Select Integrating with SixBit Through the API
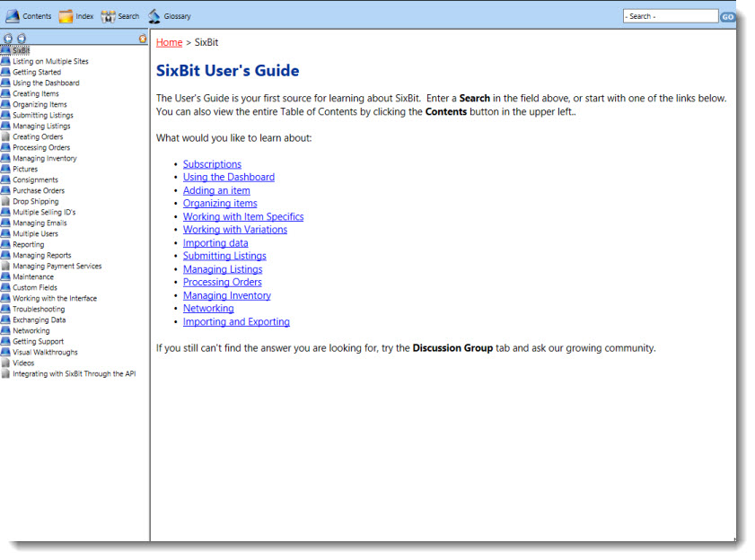 coord(75,373)
